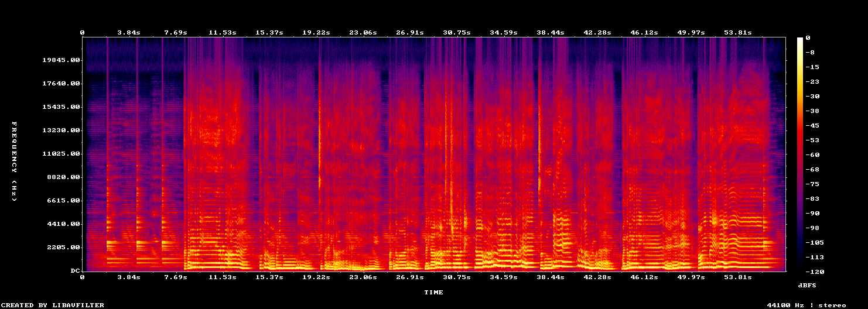Click the top white end of color scale bar
868x309 pixels.
click(800, 39)
